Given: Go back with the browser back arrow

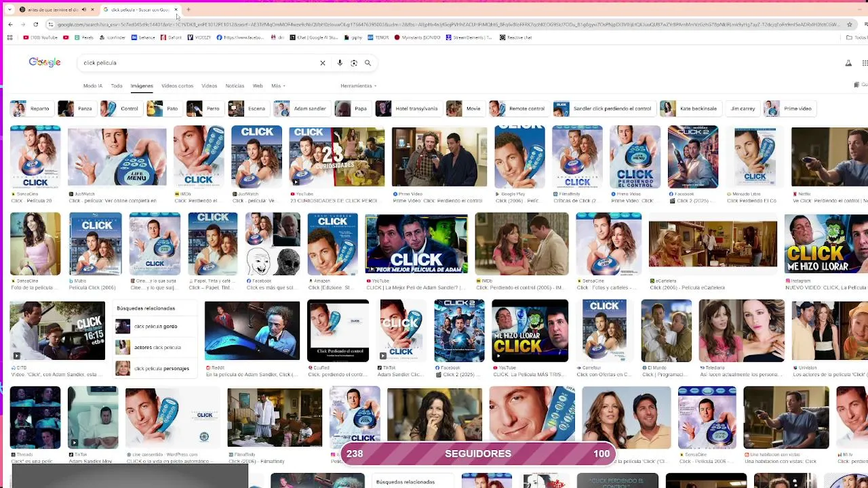Looking at the screenshot, I should click(10, 24).
